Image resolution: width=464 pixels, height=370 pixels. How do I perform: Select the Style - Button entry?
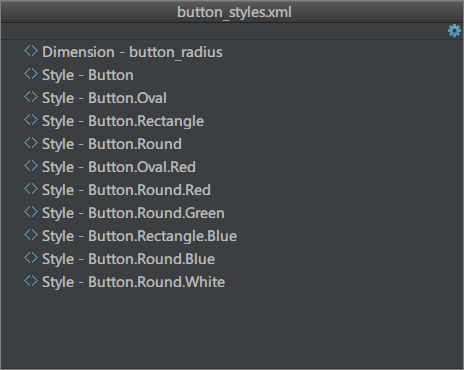click(x=88, y=75)
